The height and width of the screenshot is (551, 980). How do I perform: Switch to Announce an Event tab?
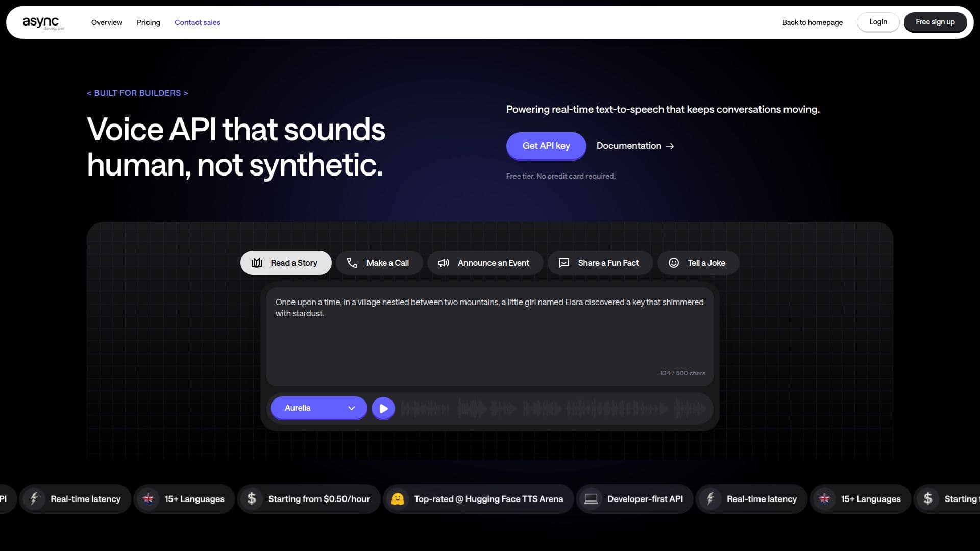[x=485, y=263]
